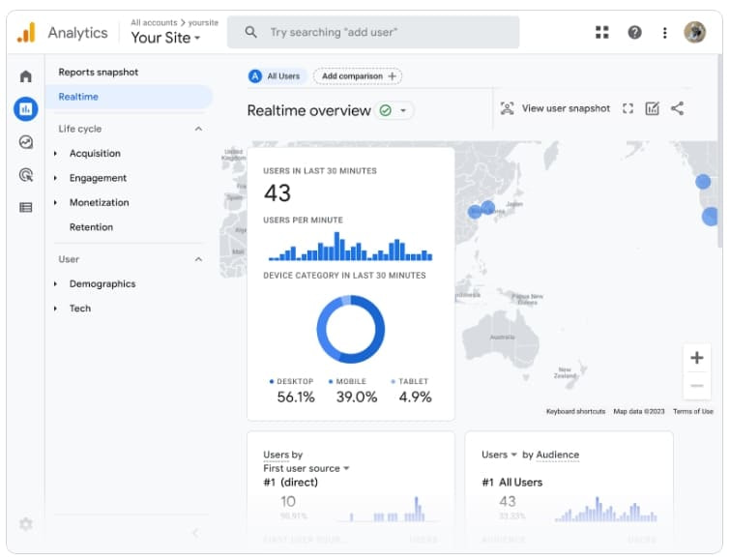Click the user bubble near Japan on map
This screenshot has height=560, width=730.
tap(487, 207)
